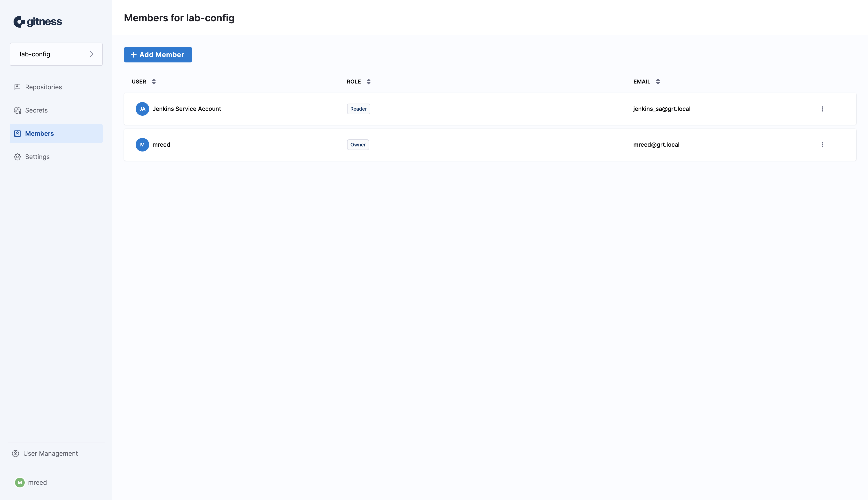Click the chevron arrow beside lab-config
The image size is (868, 500).
point(91,54)
